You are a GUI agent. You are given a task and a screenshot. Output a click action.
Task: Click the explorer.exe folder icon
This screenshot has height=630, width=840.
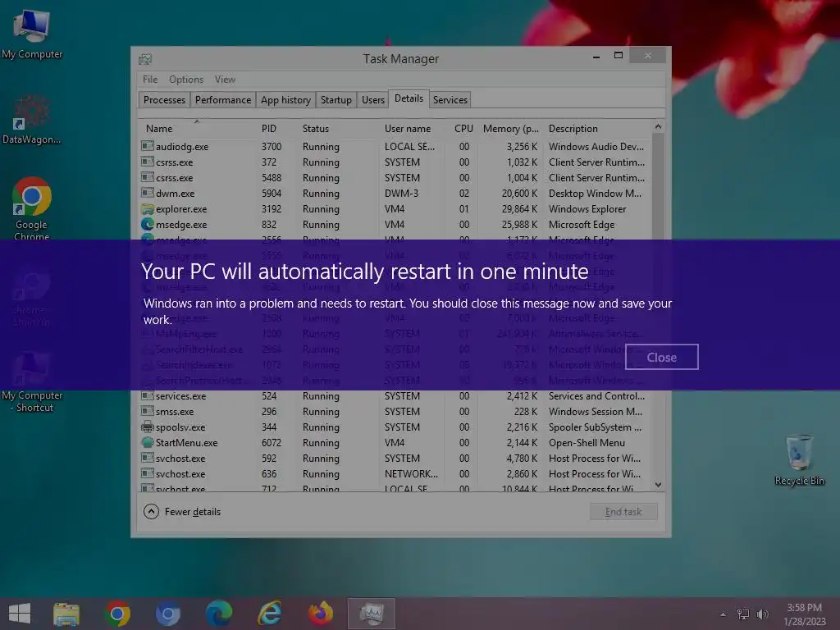[x=148, y=209]
